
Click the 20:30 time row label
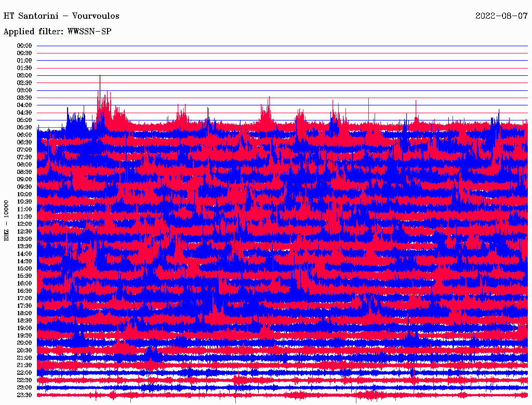(x=24, y=350)
